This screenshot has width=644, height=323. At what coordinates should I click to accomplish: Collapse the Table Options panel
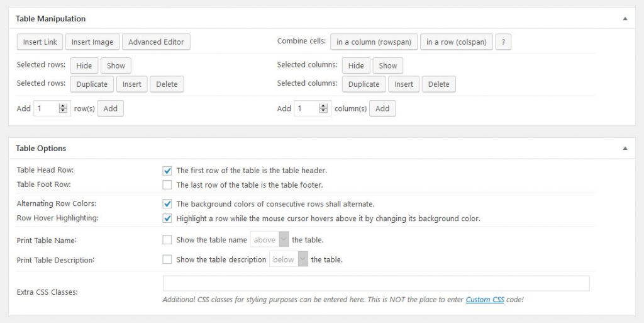point(625,149)
